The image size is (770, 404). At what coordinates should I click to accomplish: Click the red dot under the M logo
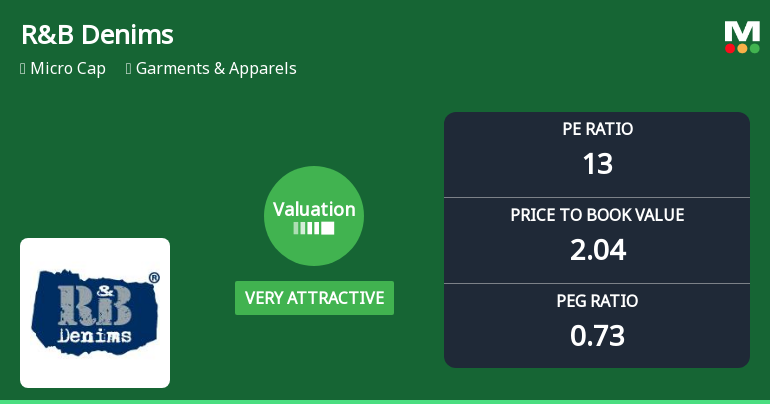tap(730, 48)
